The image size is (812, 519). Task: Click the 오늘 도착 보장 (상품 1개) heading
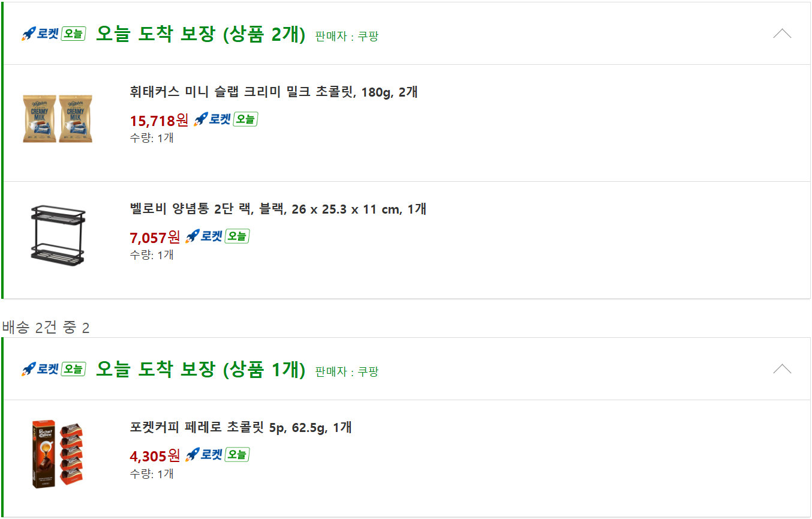[200, 370]
